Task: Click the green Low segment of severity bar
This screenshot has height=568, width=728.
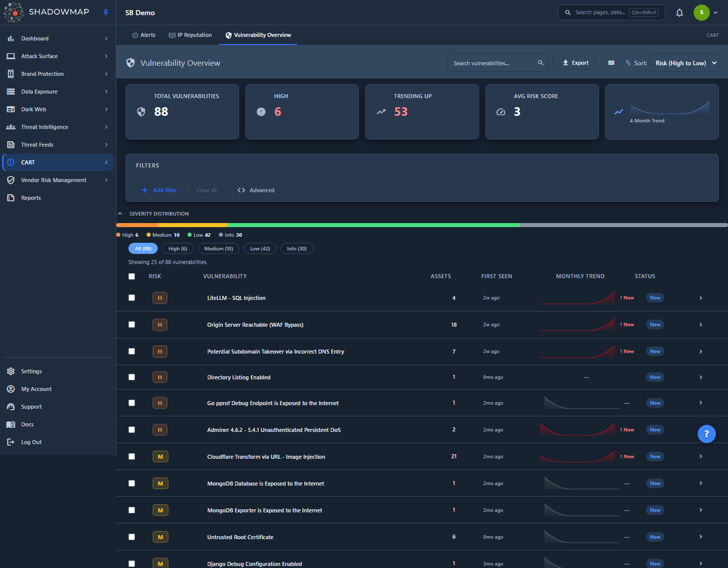Action: click(374, 225)
